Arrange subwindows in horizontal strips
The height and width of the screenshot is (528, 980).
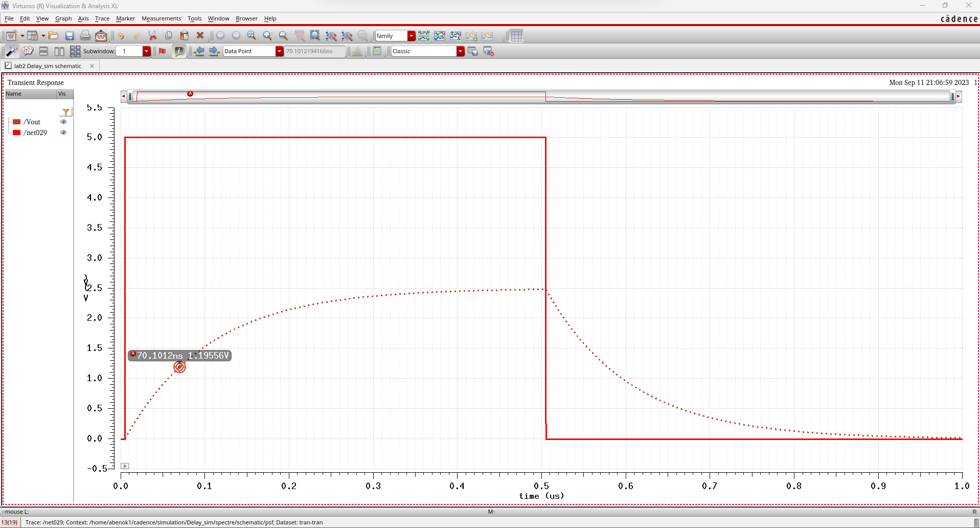click(x=43, y=51)
